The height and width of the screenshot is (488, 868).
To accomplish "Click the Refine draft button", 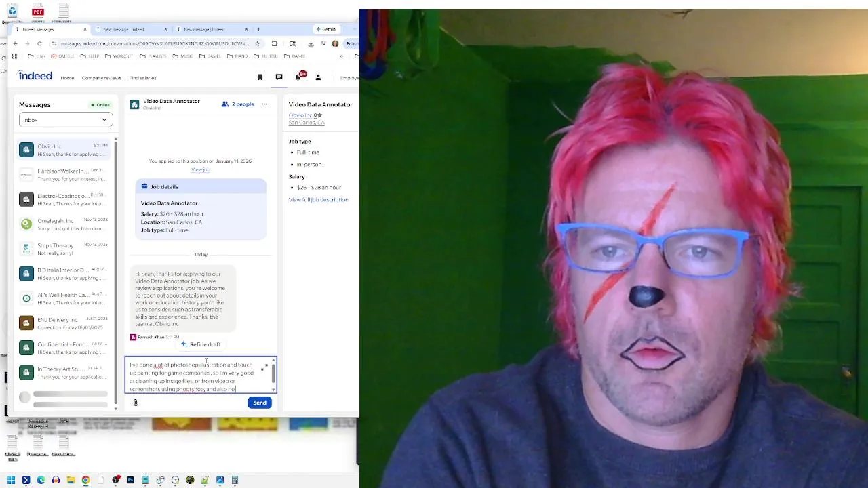I will 201,344.
